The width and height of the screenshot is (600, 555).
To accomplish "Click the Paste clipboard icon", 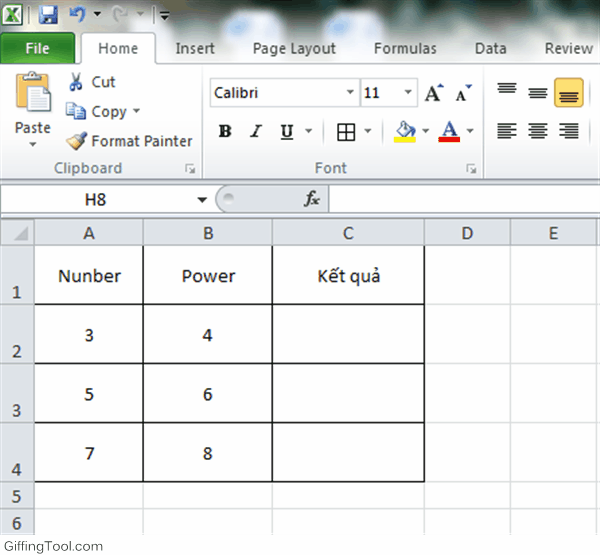I will (x=33, y=95).
